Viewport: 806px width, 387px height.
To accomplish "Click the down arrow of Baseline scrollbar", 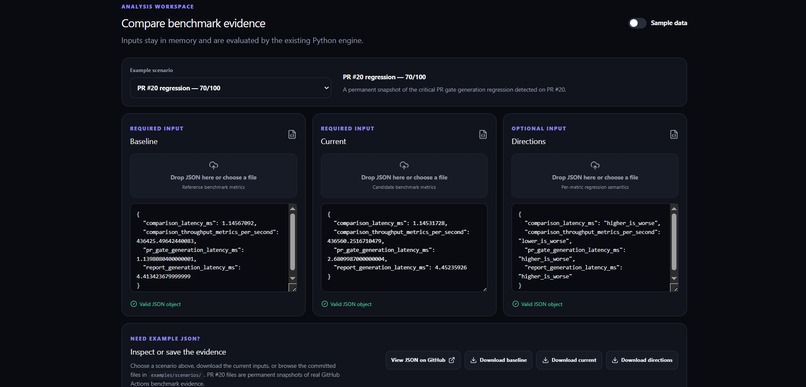I will click(x=292, y=278).
